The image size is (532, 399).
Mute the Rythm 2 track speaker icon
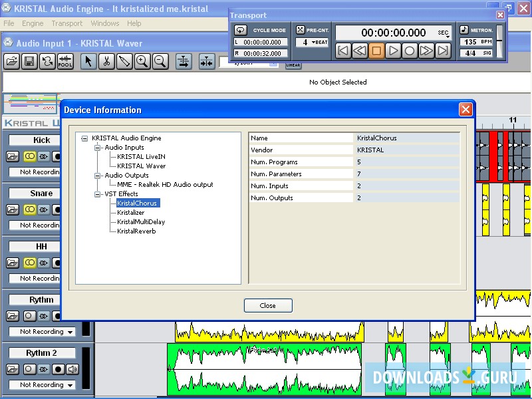(72, 369)
